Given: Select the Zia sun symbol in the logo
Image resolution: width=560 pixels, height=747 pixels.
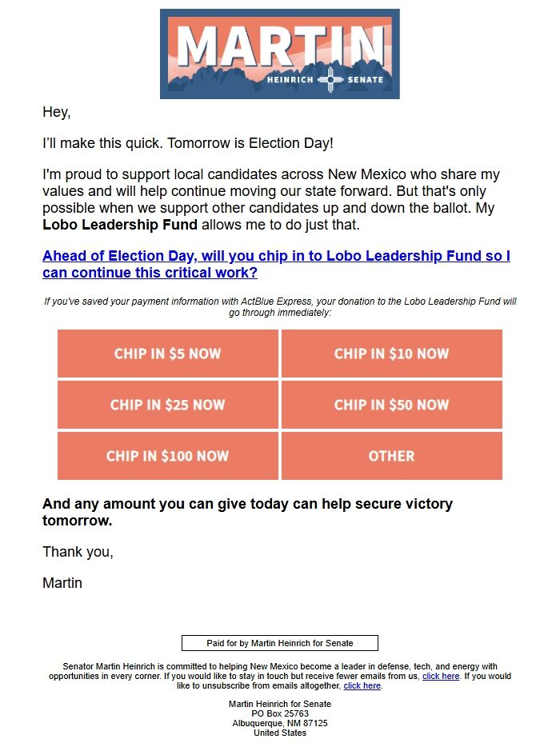Looking at the screenshot, I should coord(328,80).
